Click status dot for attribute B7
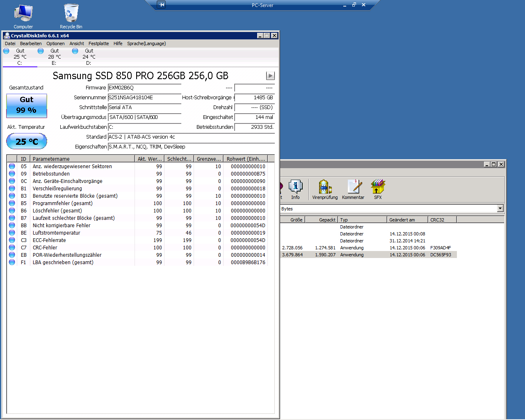Viewport: 525px width, 420px height. click(x=12, y=218)
